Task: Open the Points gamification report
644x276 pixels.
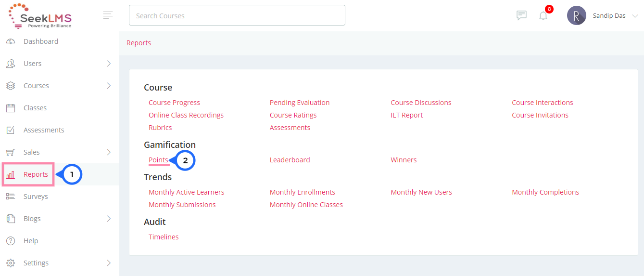Action: (x=158, y=160)
